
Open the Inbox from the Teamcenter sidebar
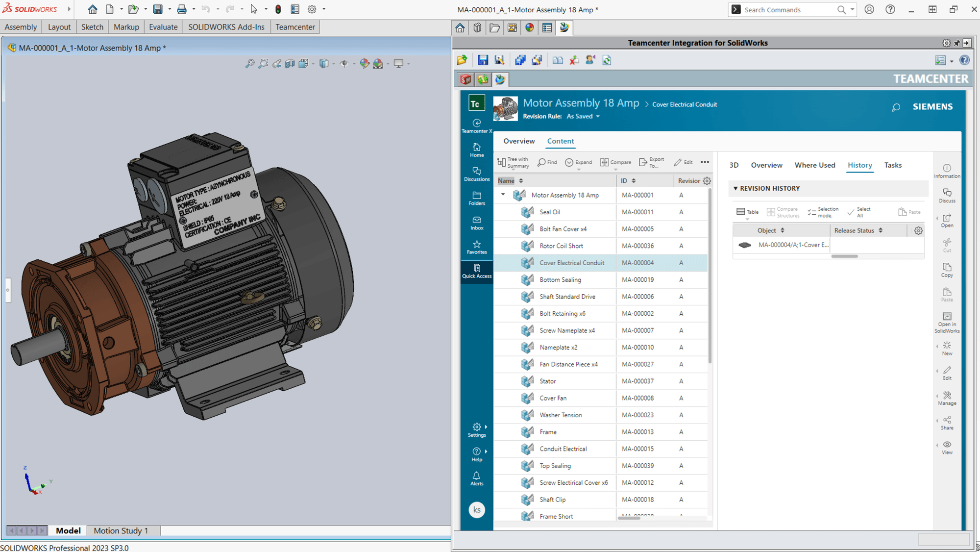pos(477,223)
